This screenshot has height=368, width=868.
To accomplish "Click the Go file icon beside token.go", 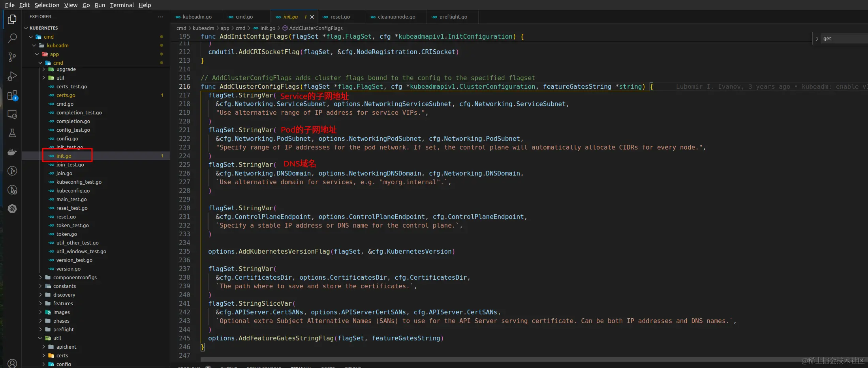I will (x=51, y=234).
